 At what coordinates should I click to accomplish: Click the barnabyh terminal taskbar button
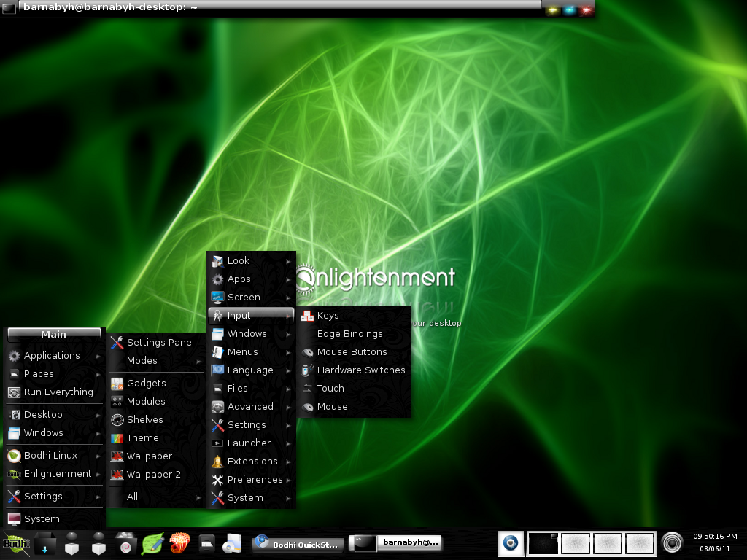click(396, 542)
